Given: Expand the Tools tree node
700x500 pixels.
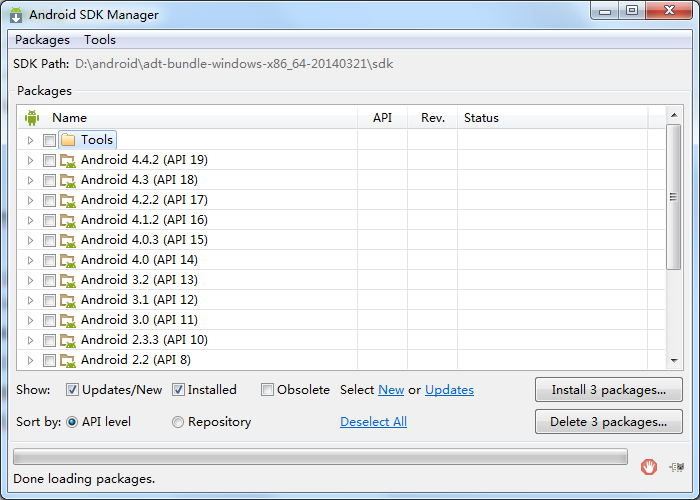Looking at the screenshot, I should (30, 140).
